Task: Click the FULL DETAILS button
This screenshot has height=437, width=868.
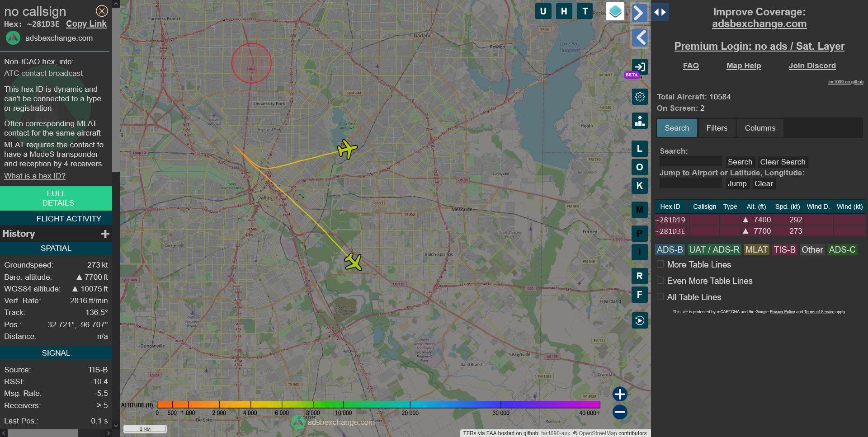Action: (x=56, y=198)
